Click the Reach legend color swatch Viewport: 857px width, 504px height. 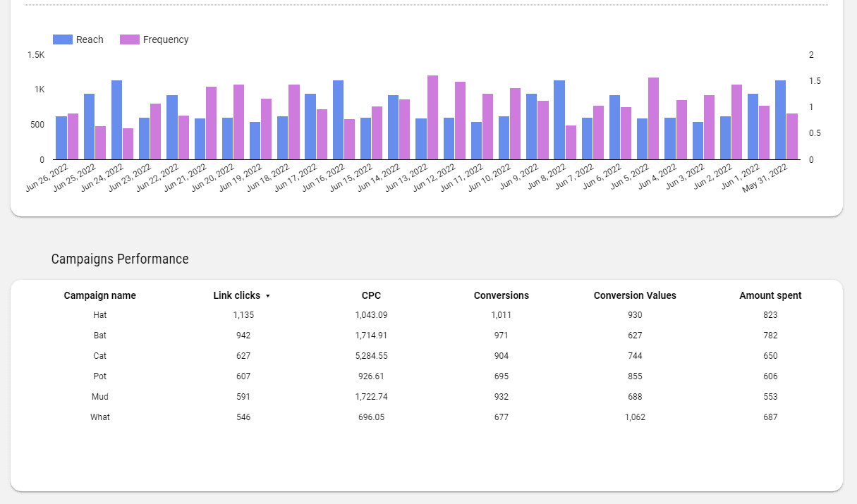pos(63,39)
